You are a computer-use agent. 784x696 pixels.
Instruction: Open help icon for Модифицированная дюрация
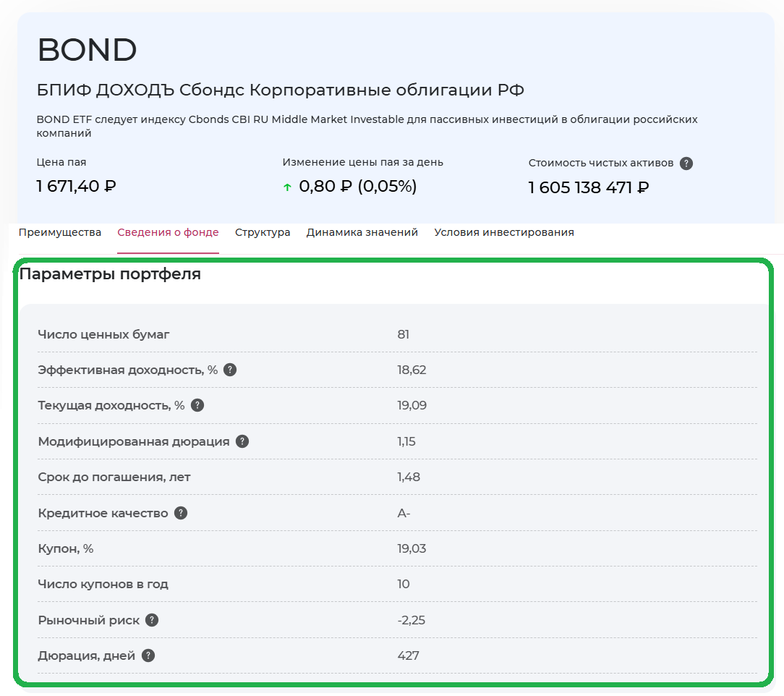pos(242,441)
